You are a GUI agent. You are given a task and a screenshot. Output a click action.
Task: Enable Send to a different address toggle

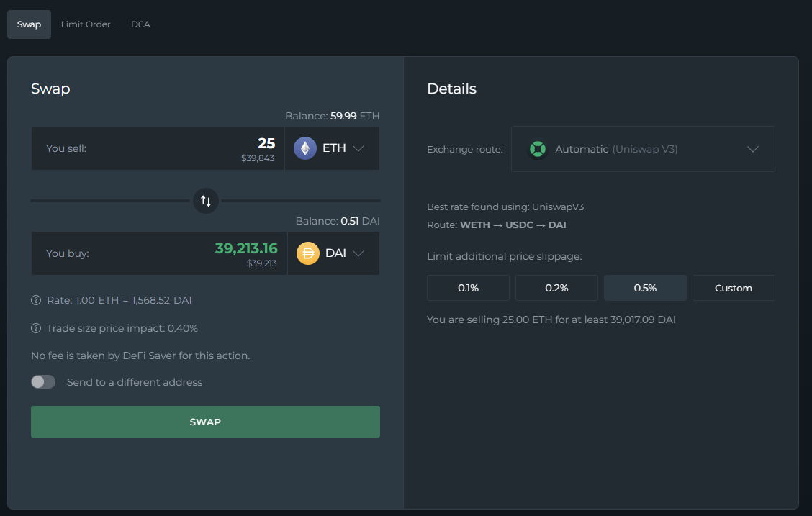(x=43, y=382)
